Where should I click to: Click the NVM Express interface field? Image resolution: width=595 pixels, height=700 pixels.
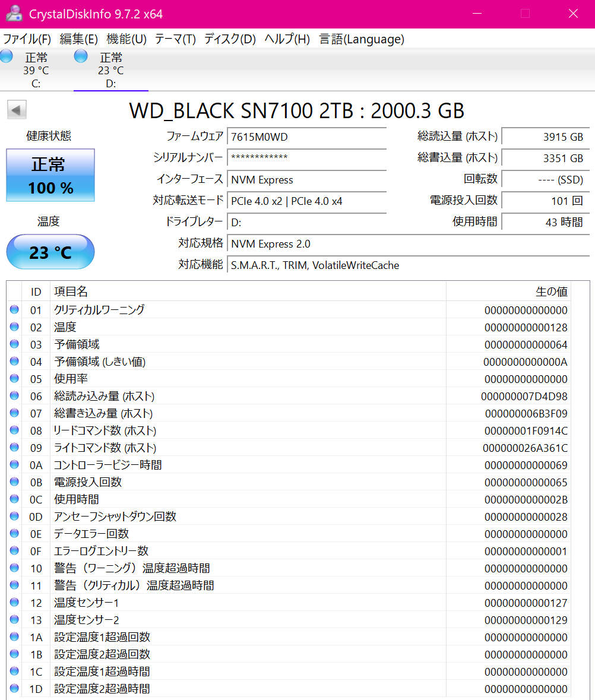click(306, 179)
